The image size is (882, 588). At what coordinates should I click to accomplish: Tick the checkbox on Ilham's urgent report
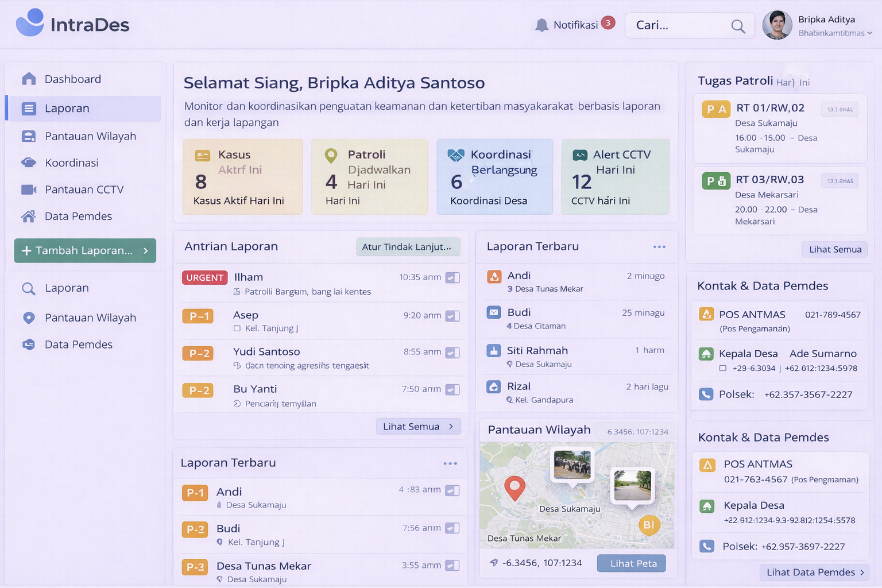pos(452,278)
